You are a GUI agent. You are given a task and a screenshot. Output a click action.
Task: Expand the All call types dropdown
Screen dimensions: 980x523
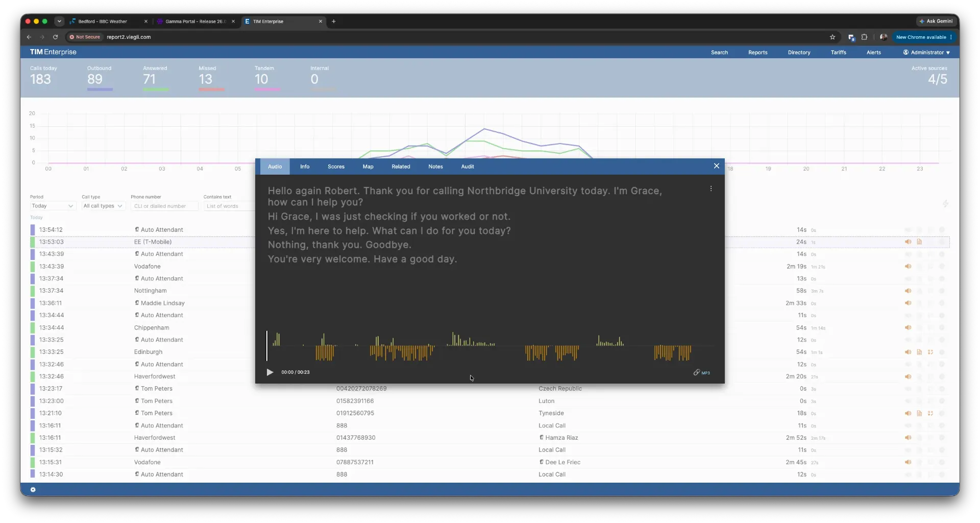click(x=104, y=206)
